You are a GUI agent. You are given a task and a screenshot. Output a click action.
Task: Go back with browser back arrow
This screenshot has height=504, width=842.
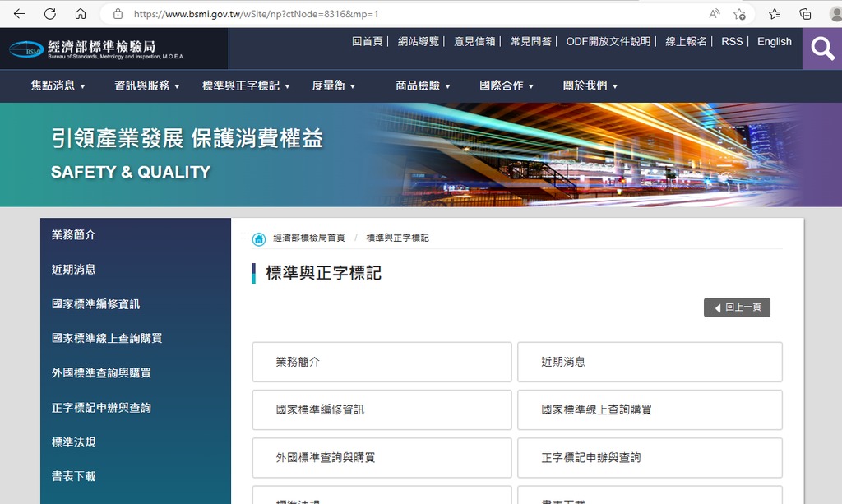tap(20, 14)
